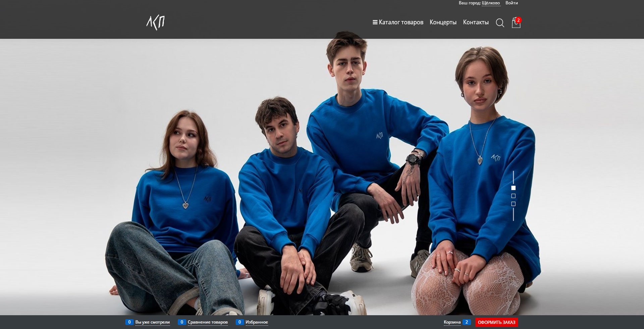
Task: Click the blue badge next to Корзина
Action: [x=467, y=322]
